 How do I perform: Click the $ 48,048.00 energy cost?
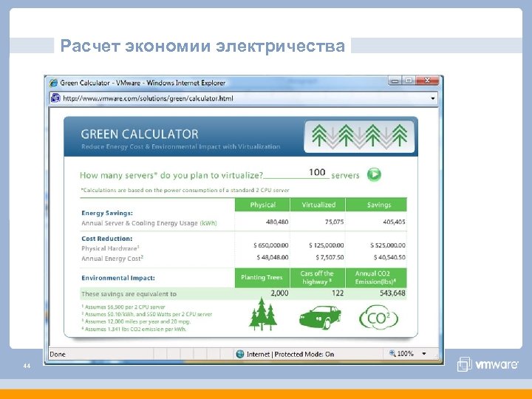273,258
